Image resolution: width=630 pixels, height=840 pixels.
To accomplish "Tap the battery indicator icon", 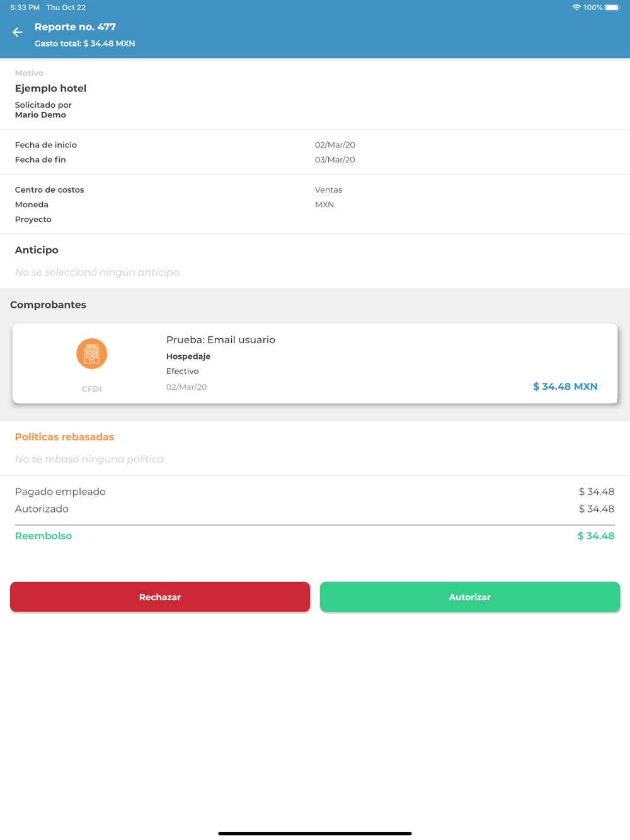I will [x=612, y=8].
